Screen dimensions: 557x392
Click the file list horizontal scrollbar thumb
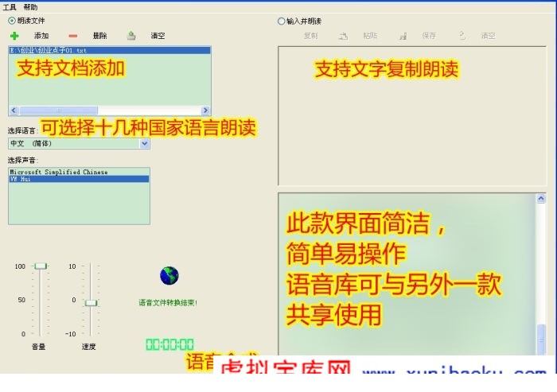[x=58, y=111]
